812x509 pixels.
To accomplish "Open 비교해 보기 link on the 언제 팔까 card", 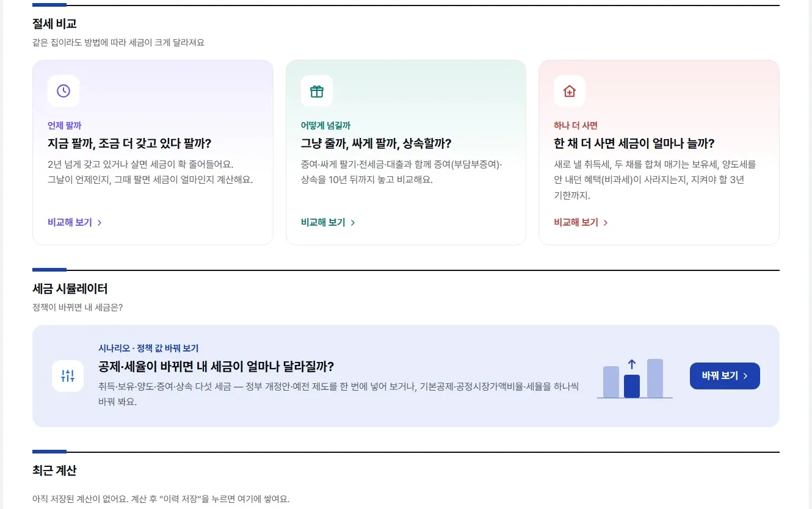I will click(x=74, y=222).
